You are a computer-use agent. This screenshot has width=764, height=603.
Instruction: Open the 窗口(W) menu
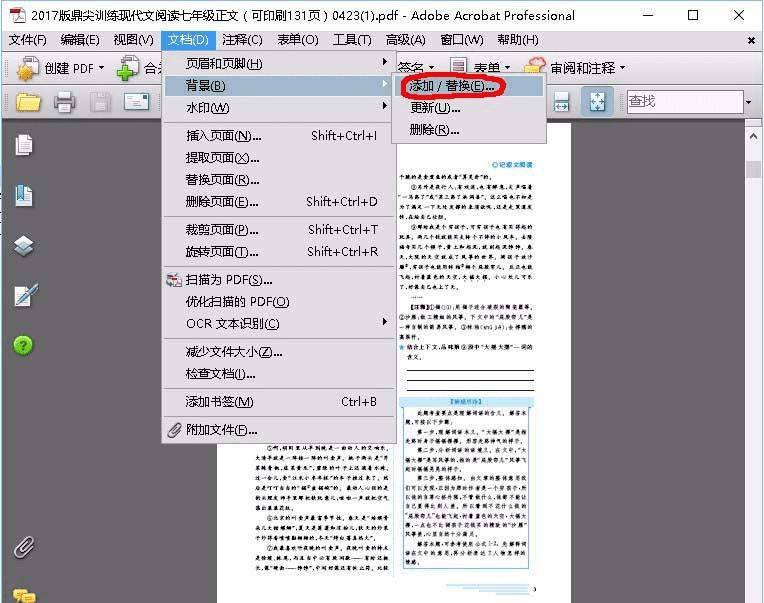461,40
